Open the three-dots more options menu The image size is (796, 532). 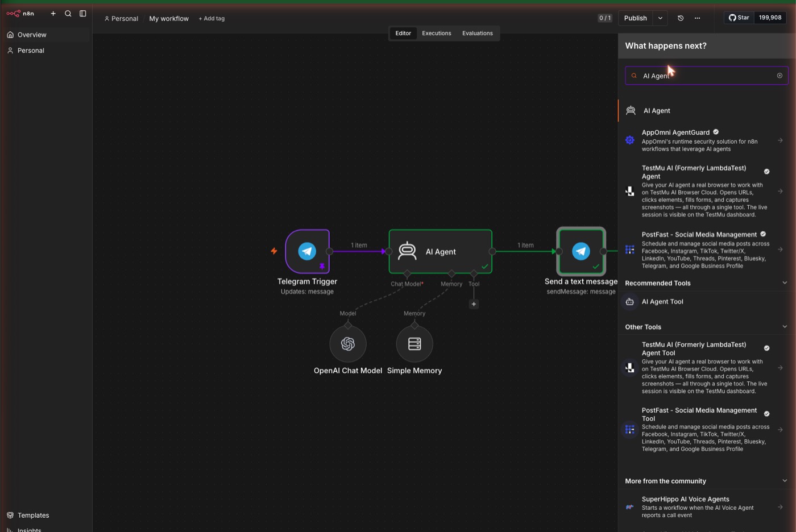(x=697, y=18)
